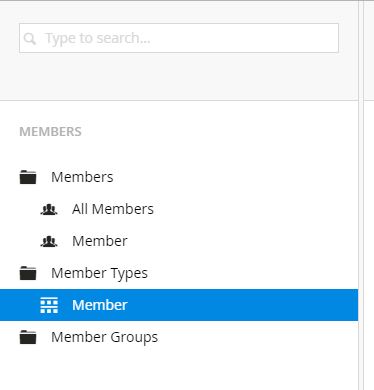Image resolution: width=374 pixels, height=390 pixels.
Task: Click the Member Types folder icon
Action: click(x=28, y=273)
